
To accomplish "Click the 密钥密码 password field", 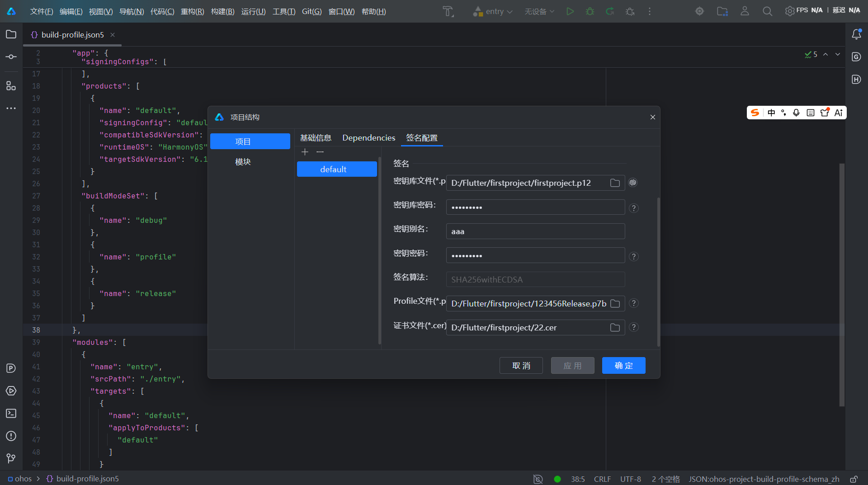I will pyautogui.click(x=535, y=255).
